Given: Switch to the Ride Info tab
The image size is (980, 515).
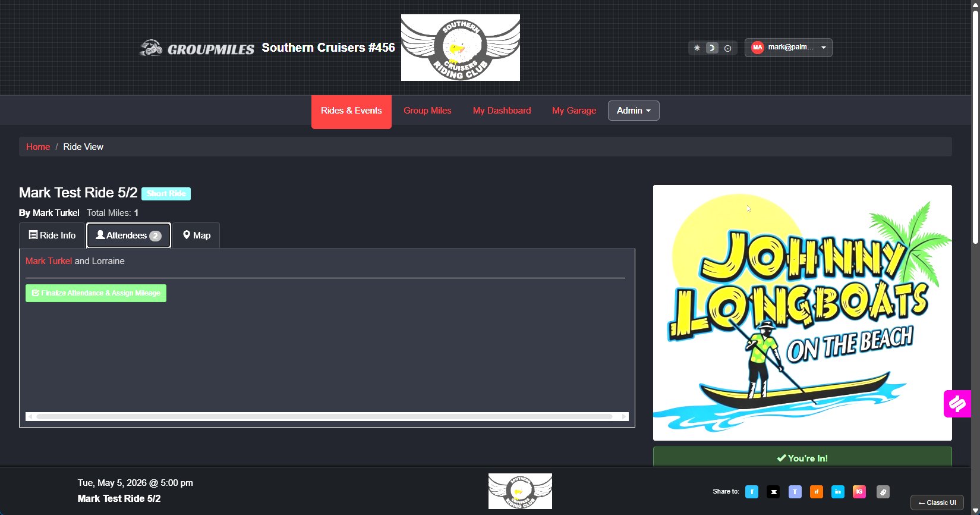Looking at the screenshot, I should point(52,235).
